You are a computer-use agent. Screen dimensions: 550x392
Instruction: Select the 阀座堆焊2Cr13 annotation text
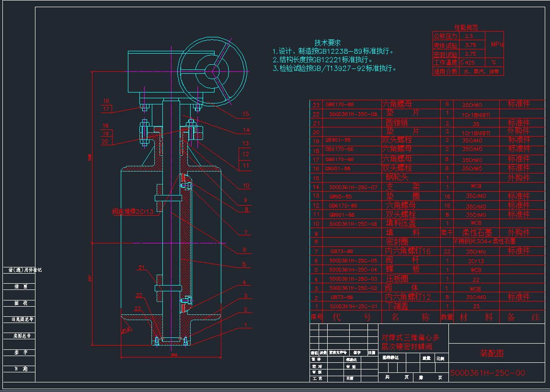tap(133, 211)
